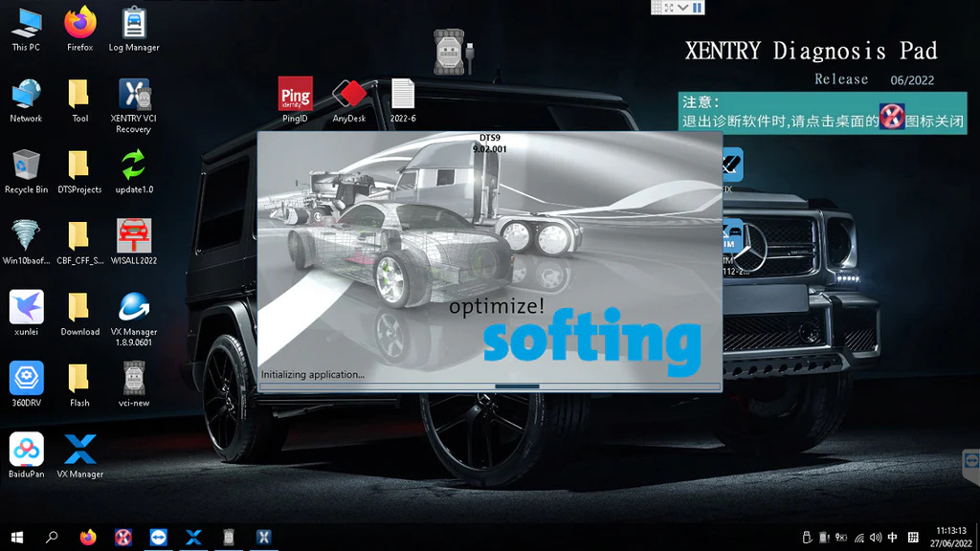
Task: Toggle the 中 input language indicator
Action: coord(893,538)
